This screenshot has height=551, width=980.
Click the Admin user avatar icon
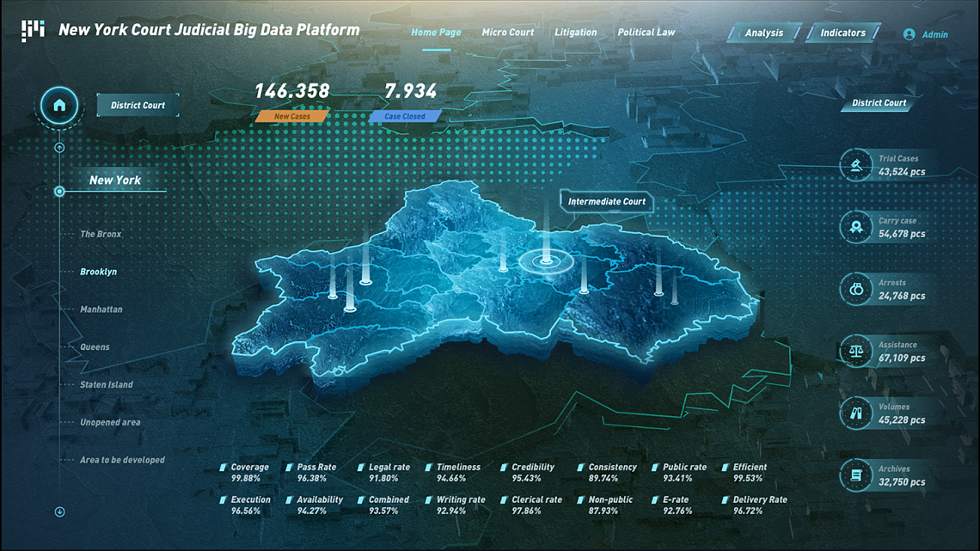tap(909, 34)
